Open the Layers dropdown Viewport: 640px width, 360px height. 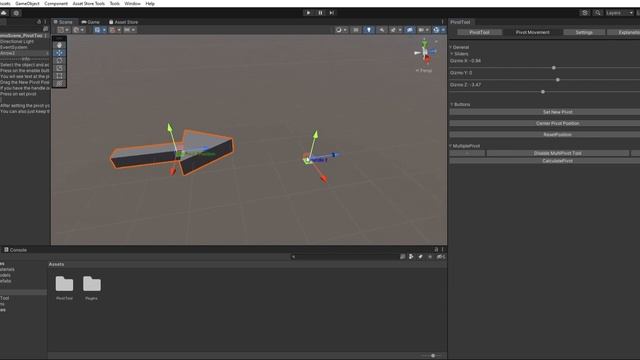click(x=619, y=13)
